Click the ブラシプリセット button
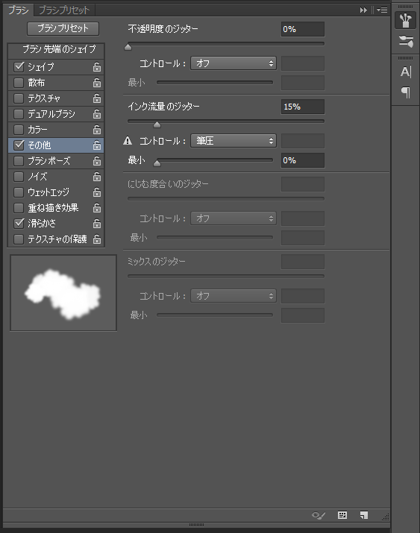This screenshot has height=533, width=420. click(x=63, y=29)
